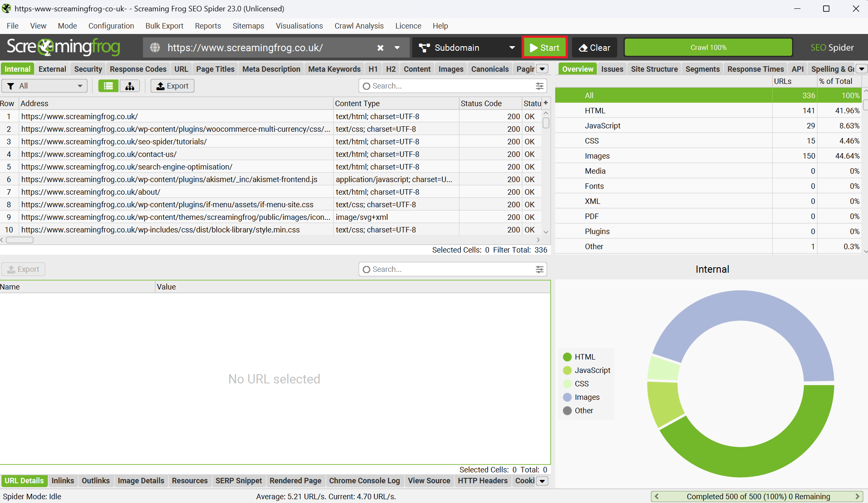Open lower search box filter options icon
868x503 pixels.
click(539, 269)
